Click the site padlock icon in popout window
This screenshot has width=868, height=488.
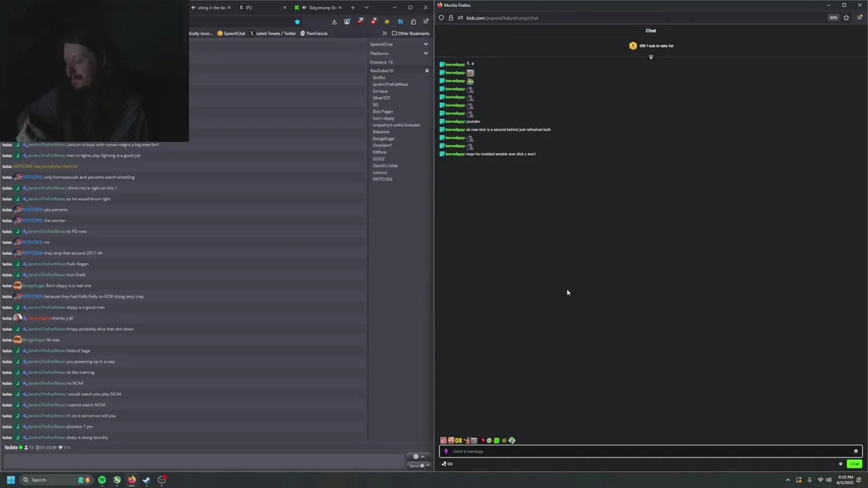point(450,18)
